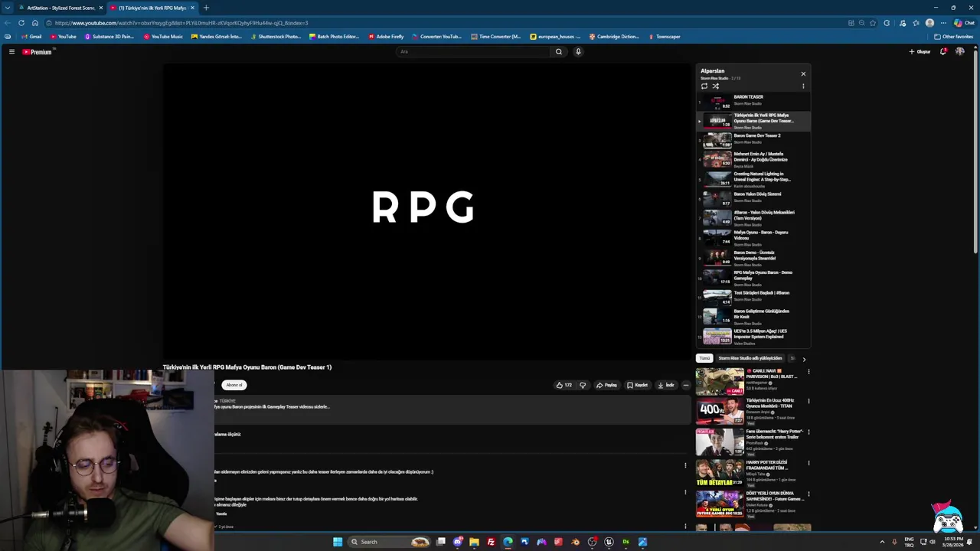The width and height of the screenshot is (980, 551).
Task: Open CANLI NAVI PARIVISION live stream thumbnail
Action: point(720,381)
